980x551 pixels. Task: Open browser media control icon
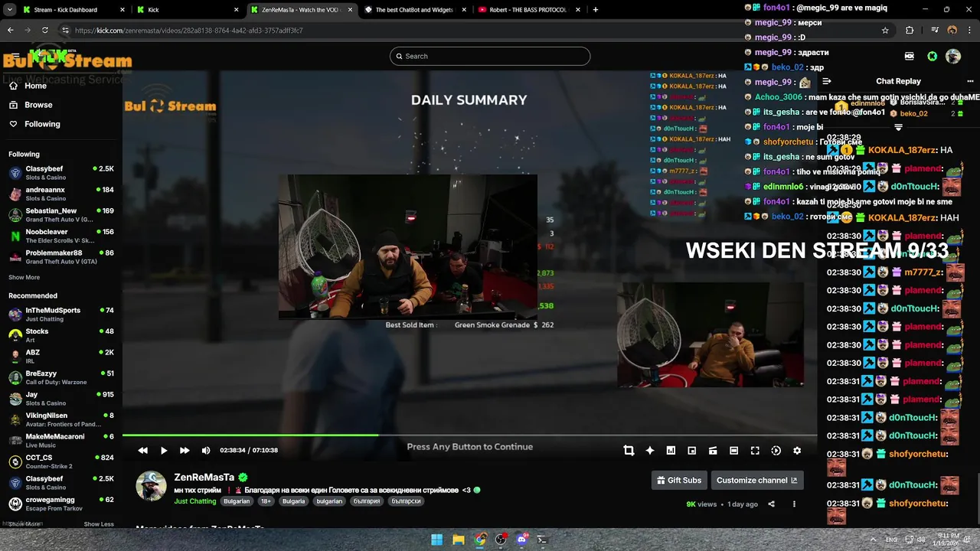935,30
